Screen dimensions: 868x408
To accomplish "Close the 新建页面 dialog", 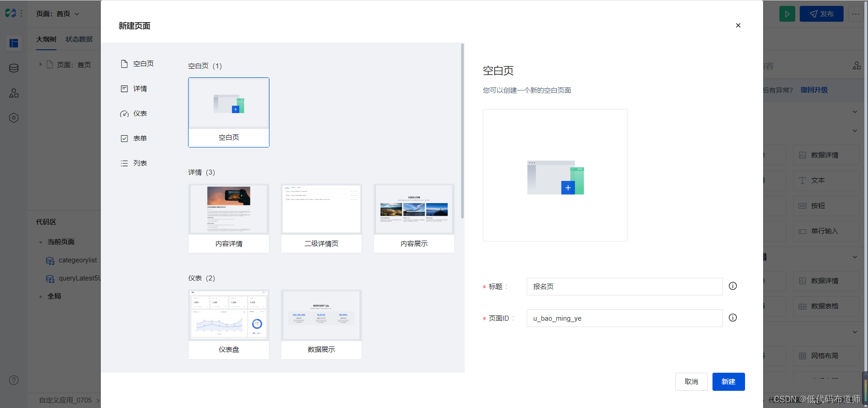I will [x=738, y=25].
